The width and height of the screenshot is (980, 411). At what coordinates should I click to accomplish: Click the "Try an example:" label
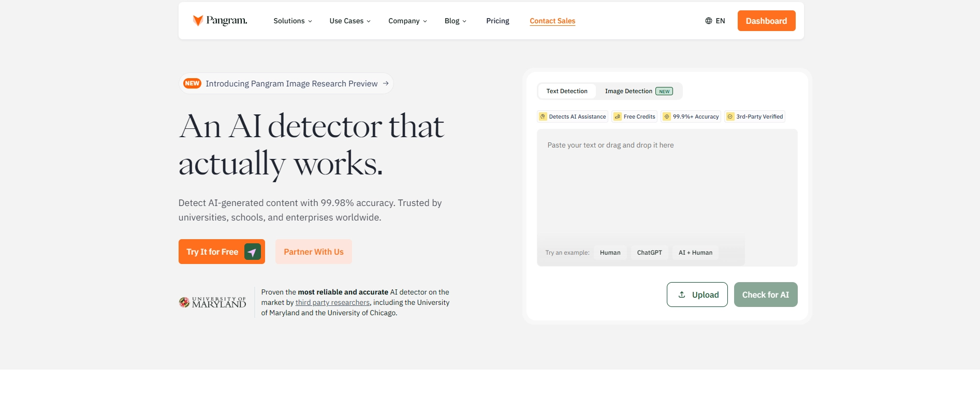click(x=567, y=253)
